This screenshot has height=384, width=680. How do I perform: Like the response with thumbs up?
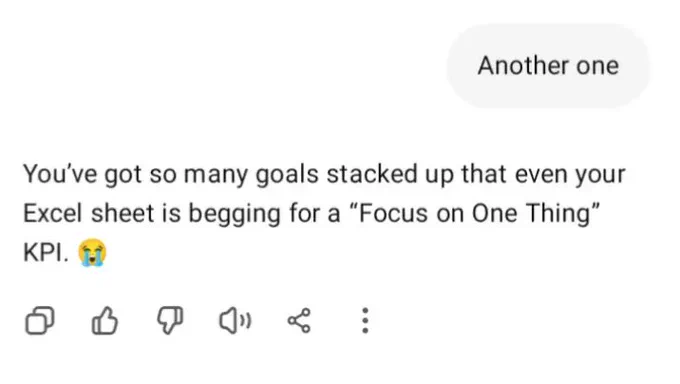tap(105, 321)
